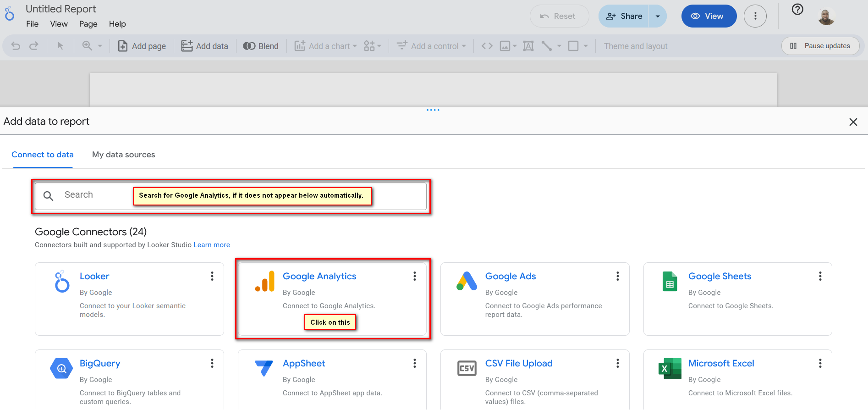Image resolution: width=868 pixels, height=410 pixels.
Task: Open the View menu
Action: point(59,24)
